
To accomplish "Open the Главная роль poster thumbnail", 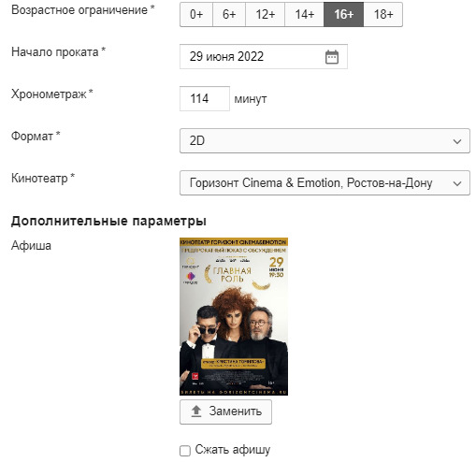I will (234, 316).
